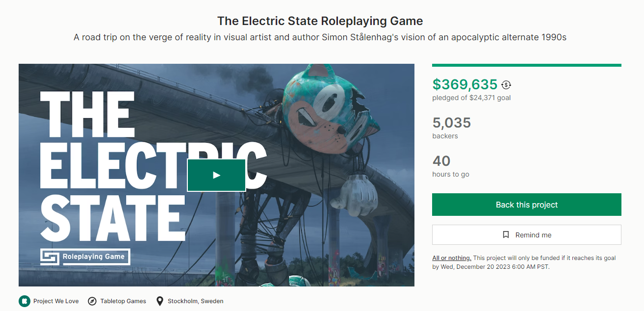Click the Project We Love label
The image size is (644, 311).
tap(56, 301)
